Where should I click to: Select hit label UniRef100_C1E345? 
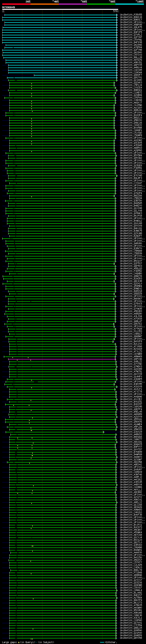pos(131,70)
